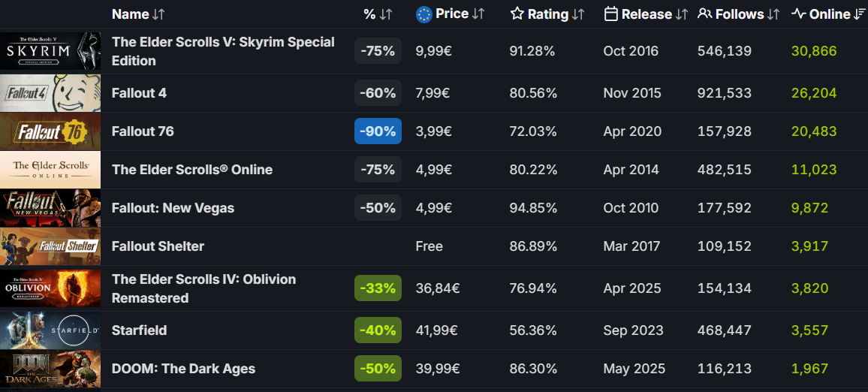Open Skyrim Special Edition thumbnail
This screenshot has width=868, height=392.
[x=50, y=51]
